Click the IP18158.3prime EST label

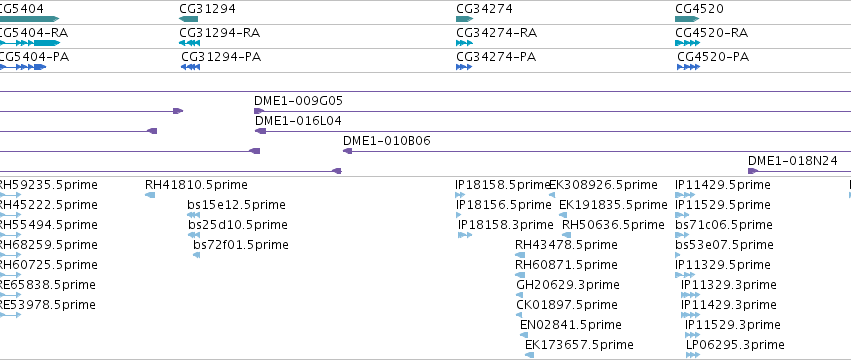pos(506,225)
